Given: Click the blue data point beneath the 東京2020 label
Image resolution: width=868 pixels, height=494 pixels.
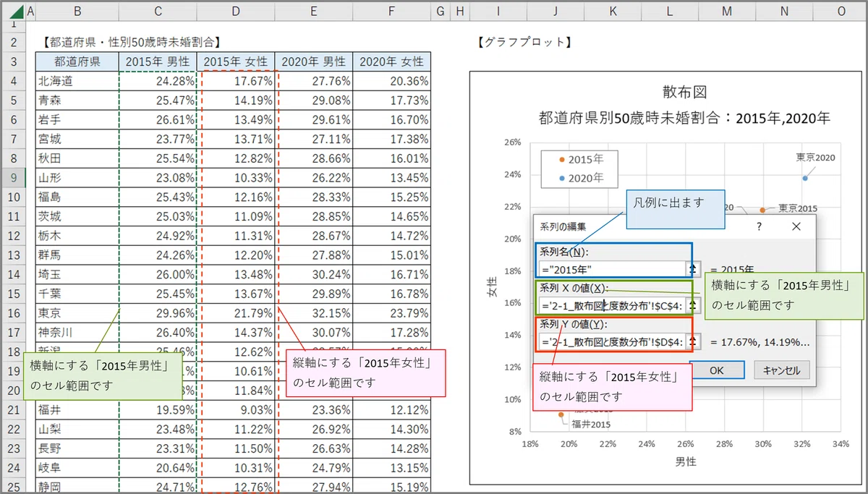Looking at the screenshot, I should pyautogui.click(x=804, y=177).
